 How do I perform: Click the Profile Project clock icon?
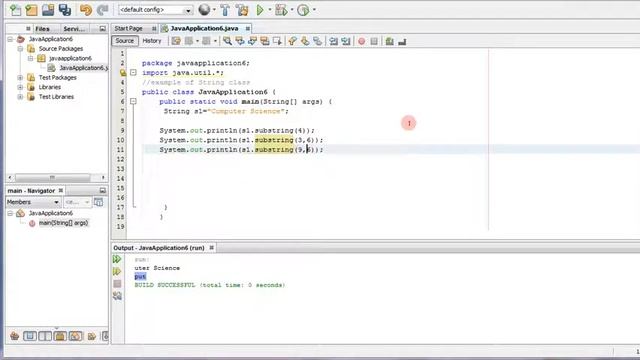(303, 10)
